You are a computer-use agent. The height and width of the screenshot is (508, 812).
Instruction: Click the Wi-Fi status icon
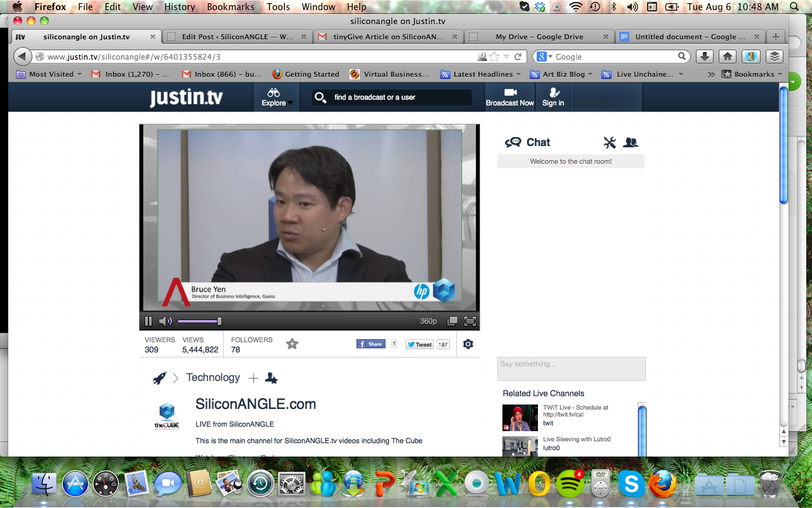[x=576, y=7]
